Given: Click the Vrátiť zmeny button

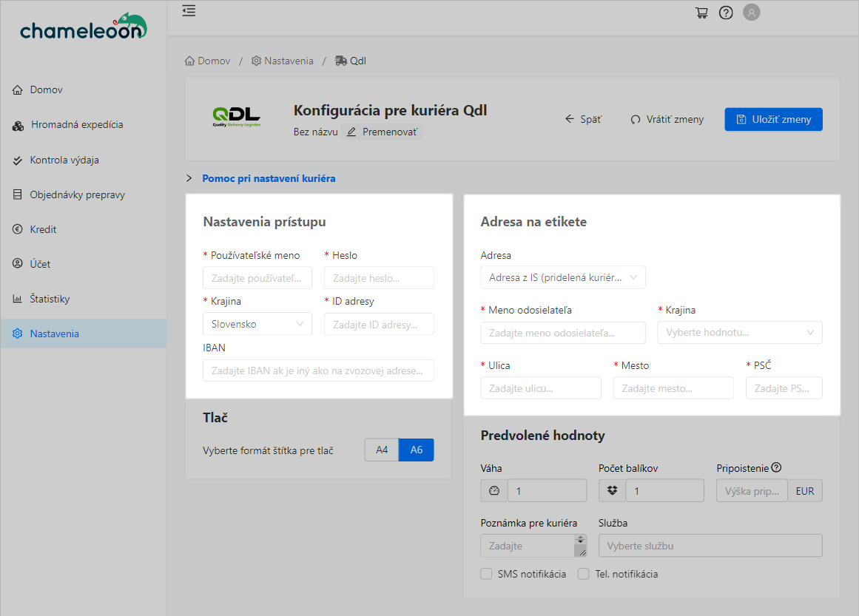Looking at the screenshot, I should [x=667, y=119].
